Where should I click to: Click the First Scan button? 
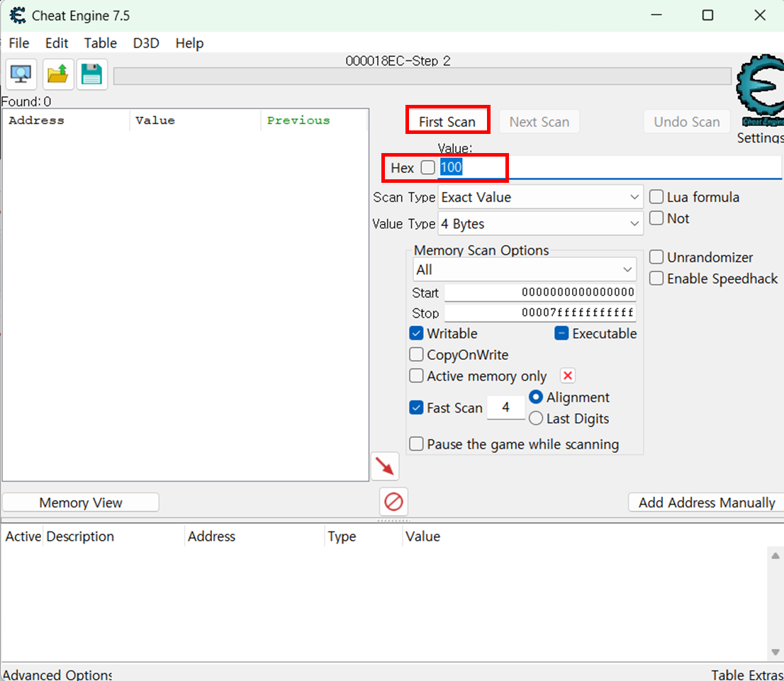(x=447, y=121)
